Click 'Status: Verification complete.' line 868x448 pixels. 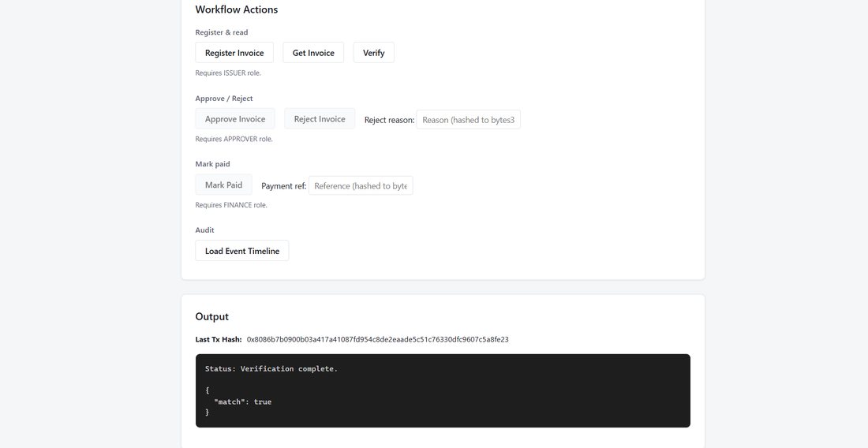point(271,369)
